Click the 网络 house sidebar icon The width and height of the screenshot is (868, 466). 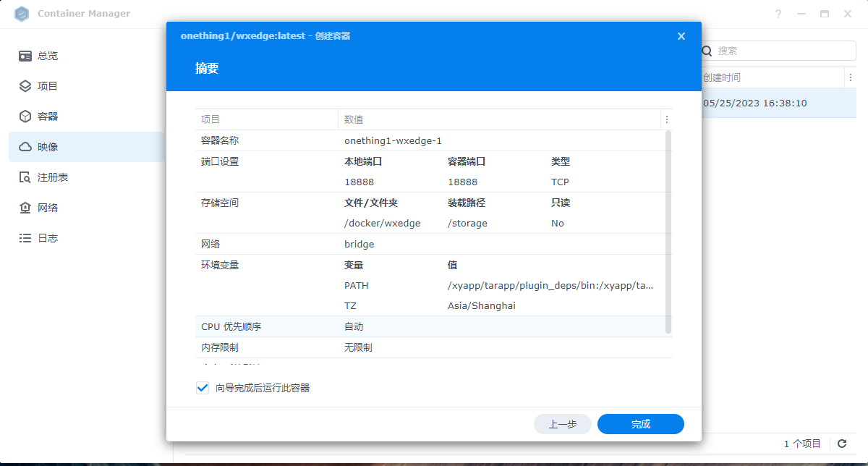25,208
